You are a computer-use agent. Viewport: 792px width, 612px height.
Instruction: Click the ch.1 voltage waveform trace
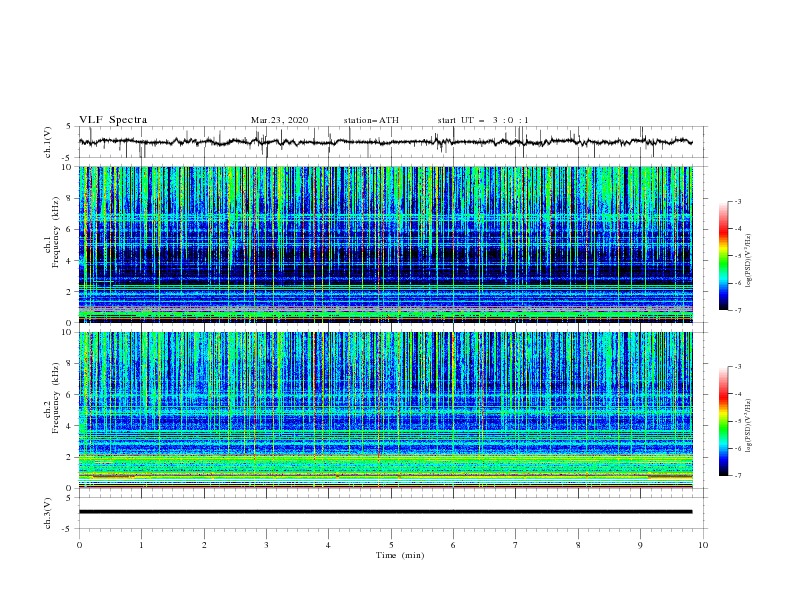pos(385,142)
